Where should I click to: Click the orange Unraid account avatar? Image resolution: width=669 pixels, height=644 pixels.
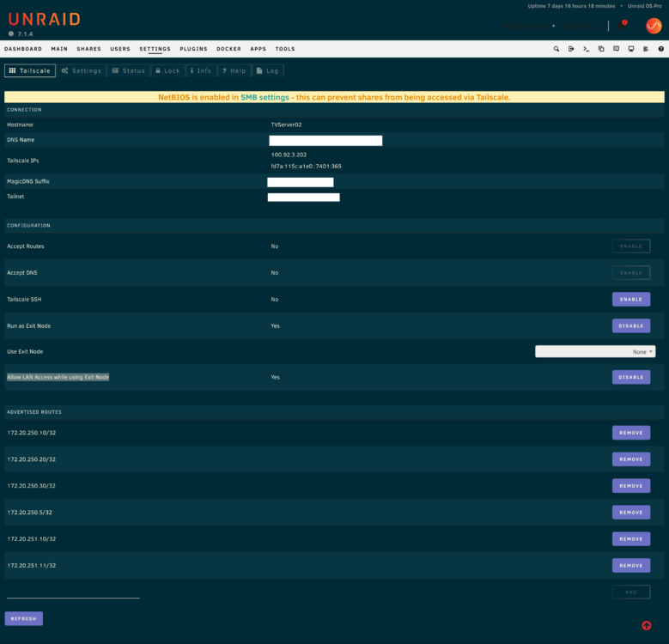pos(654,26)
